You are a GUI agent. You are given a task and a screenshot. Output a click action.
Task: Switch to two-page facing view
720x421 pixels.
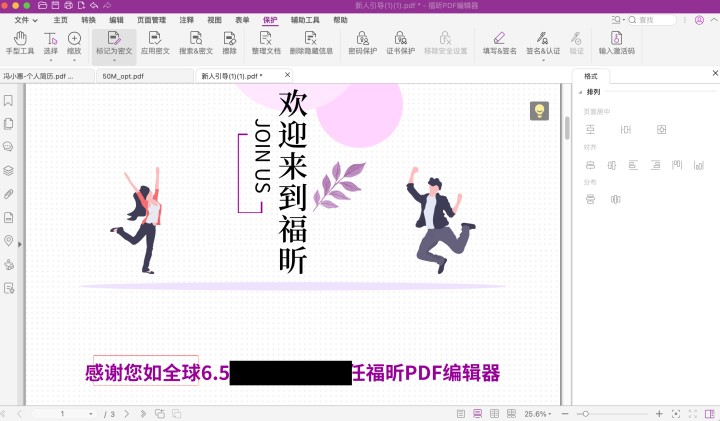494,413
